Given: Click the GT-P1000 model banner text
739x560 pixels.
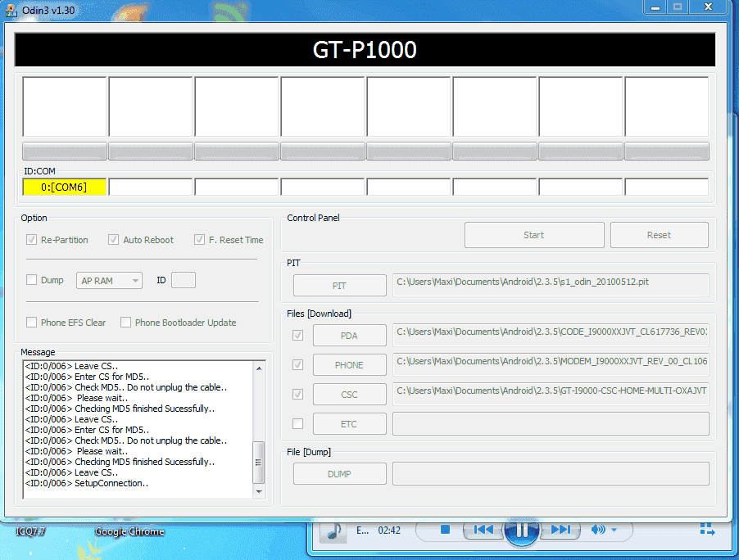Looking at the screenshot, I should tap(365, 49).
